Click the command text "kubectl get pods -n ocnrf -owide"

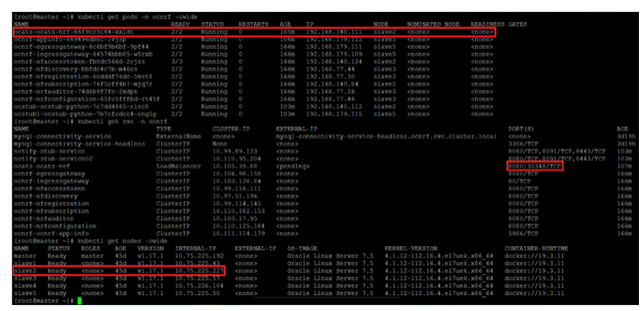[138, 17]
